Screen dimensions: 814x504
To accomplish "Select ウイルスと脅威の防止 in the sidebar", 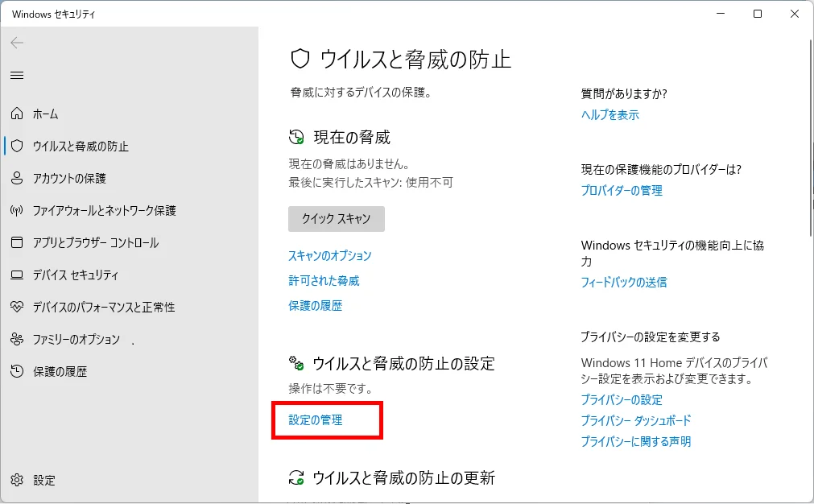I will click(x=81, y=147).
